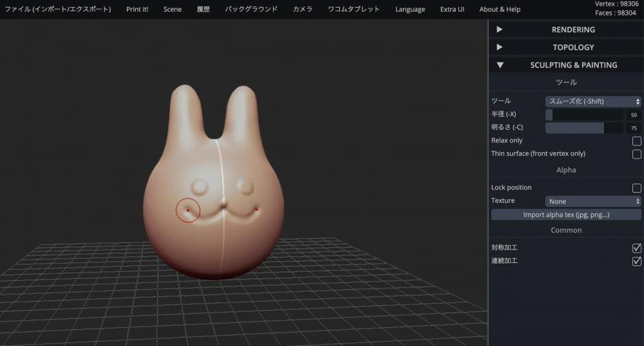Open the Extra UI menu
The height and width of the screenshot is (346, 644).
pos(452,9)
